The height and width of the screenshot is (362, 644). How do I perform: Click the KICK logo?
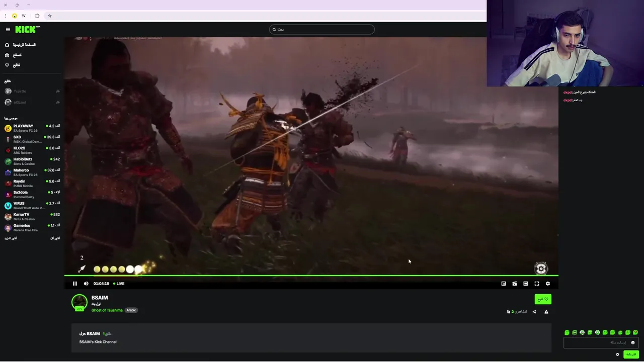(27, 29)
